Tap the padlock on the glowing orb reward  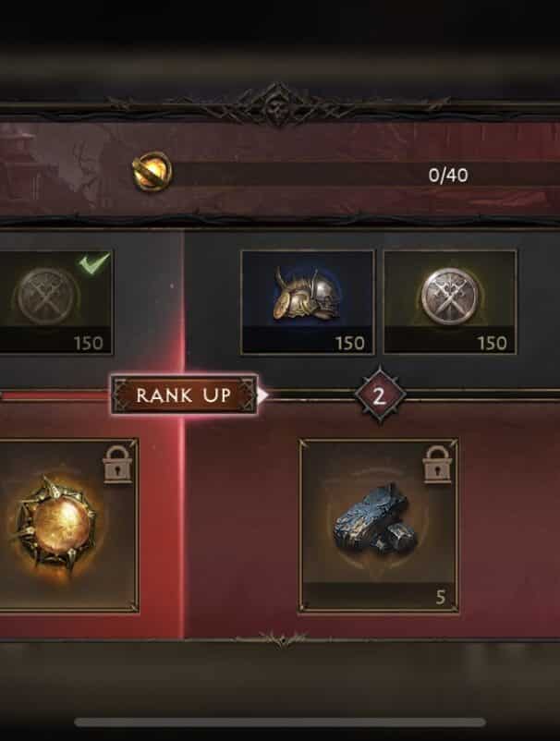coord(117,464)
